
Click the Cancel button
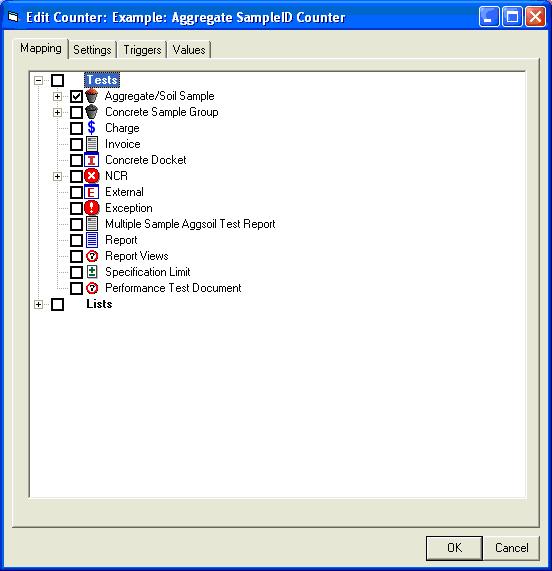pyautogui.click(x=512, y=548)
